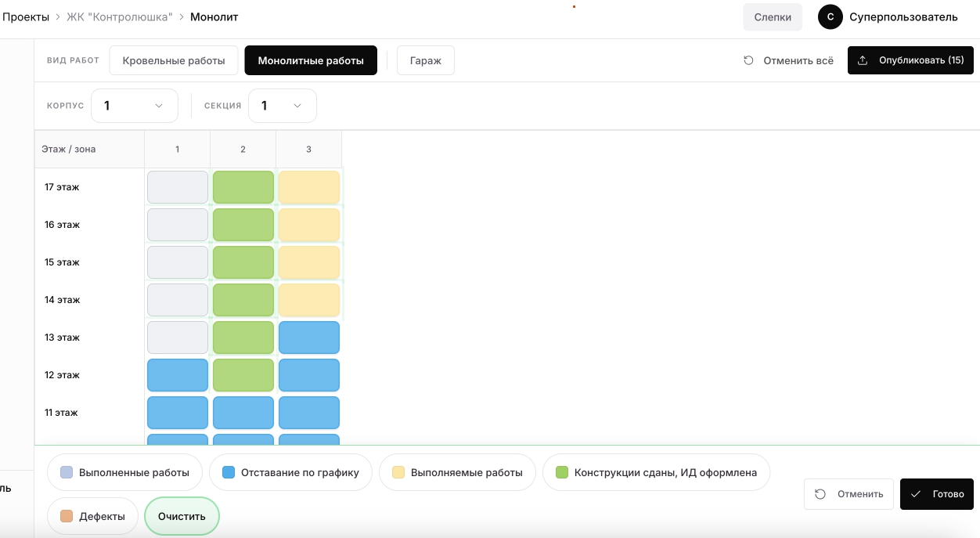The image size is (980, 538).
Task: Click the Отменить всё text
Action: click(798, 60)
